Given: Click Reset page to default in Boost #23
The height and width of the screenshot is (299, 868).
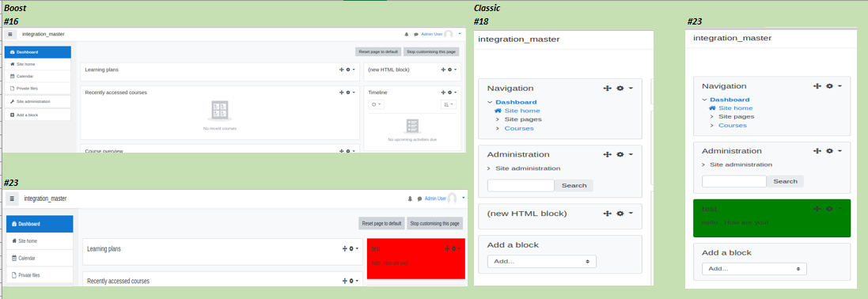Looking at the screenshot, I should 381,223.
